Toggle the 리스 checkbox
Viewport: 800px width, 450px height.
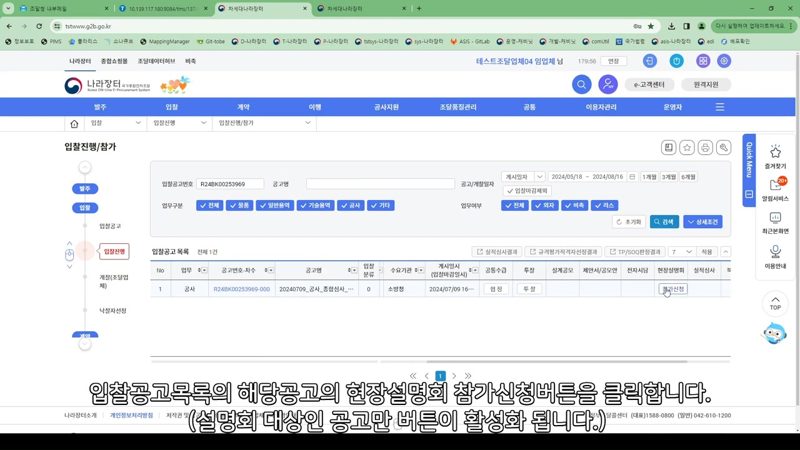click(x=605, y=205)
